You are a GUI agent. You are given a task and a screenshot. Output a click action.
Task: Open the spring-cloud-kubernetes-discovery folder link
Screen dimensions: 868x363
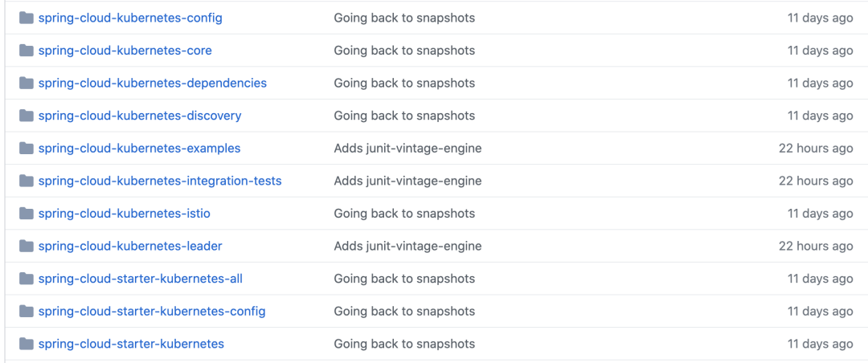coord(140,116)
